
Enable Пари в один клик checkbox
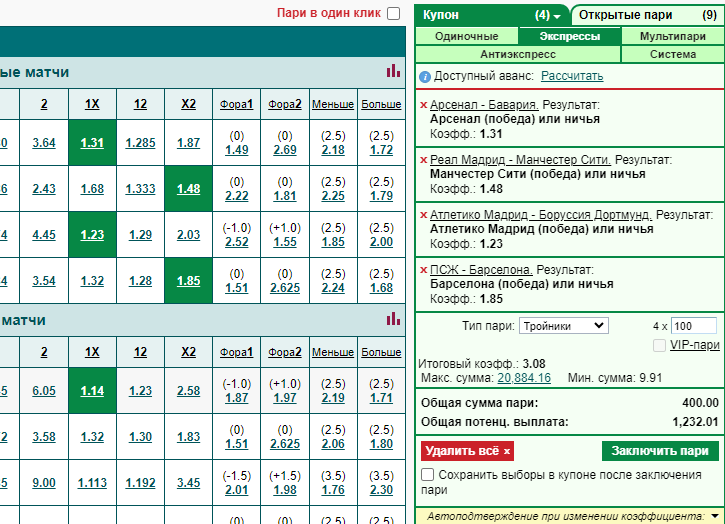393,13
